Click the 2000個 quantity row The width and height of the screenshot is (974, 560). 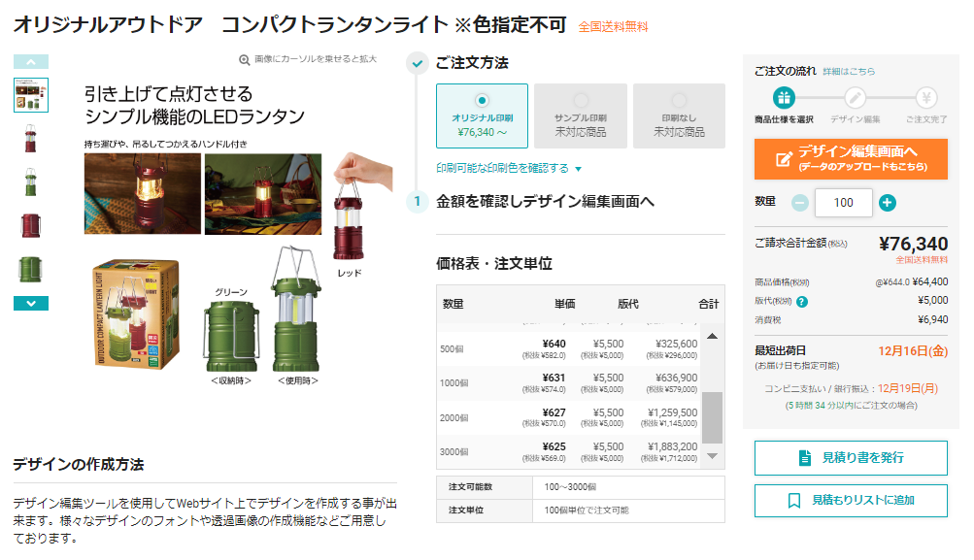(x=569, y=418)
